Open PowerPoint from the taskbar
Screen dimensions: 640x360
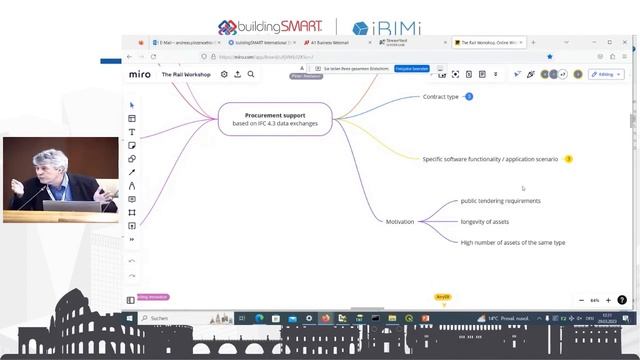coord(425,318)
